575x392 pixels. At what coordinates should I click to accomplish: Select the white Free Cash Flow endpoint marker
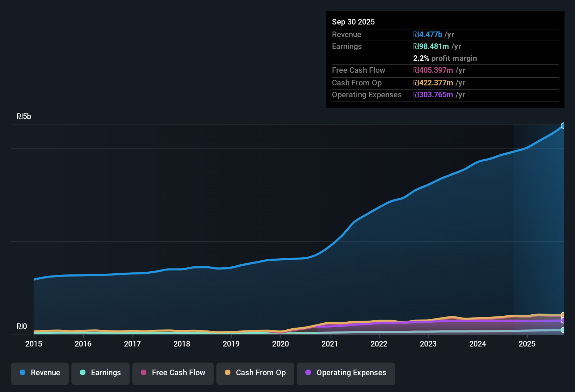(x=563, y=317)
